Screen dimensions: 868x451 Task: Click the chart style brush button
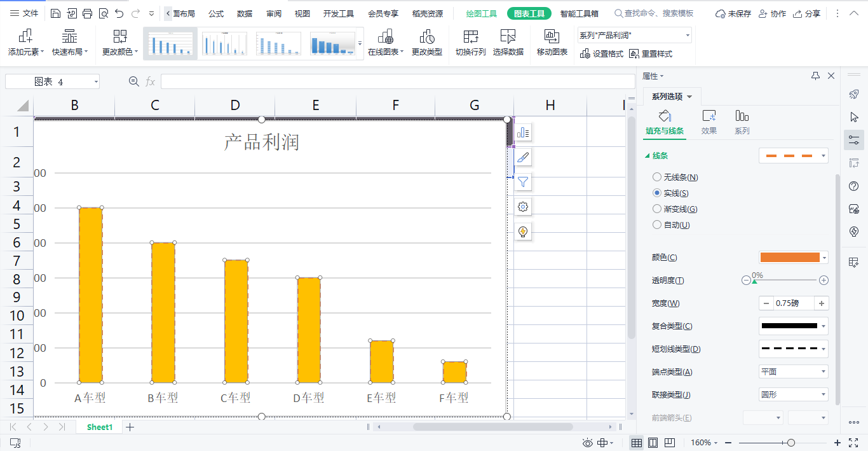pyautogui.click(x=523, y=157)
